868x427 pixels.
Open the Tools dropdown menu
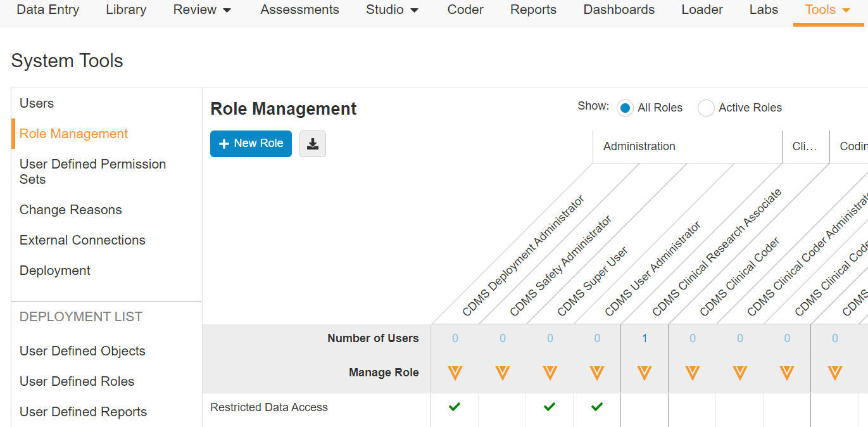827,10
